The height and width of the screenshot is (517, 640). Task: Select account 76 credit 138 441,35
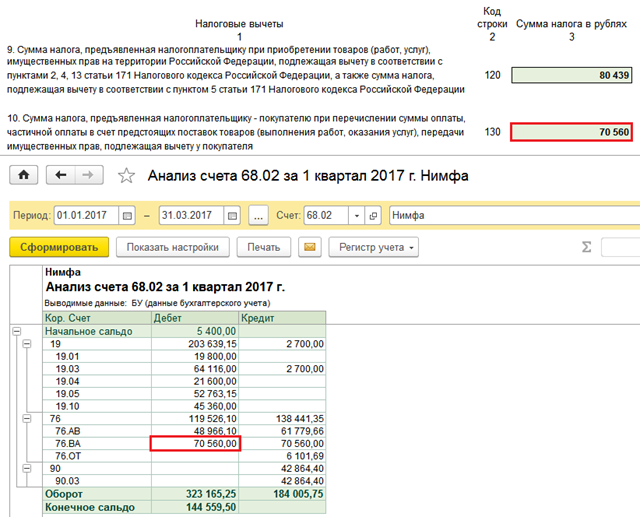pos(282,419)
